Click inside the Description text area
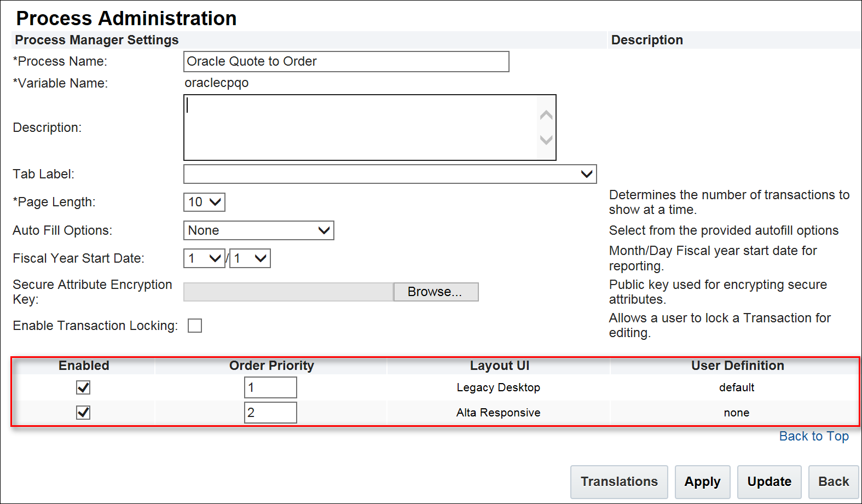Image resolution: width=862 pixels, height=504 pixels. click(361, 128)
